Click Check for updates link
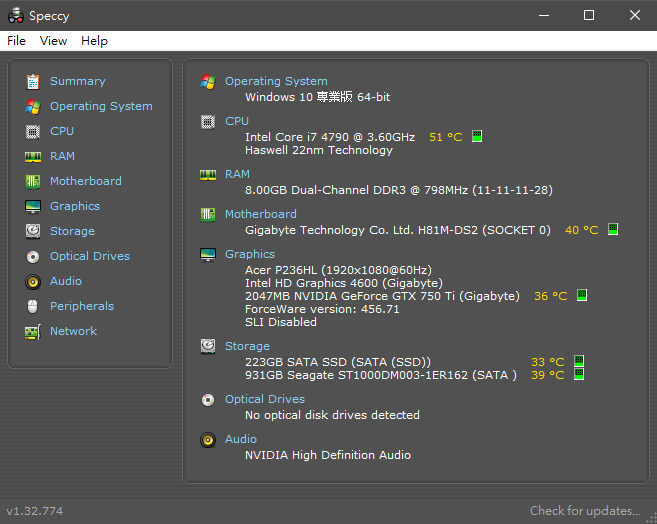The height and width of the screenshot is (524, 657). click(585, 511)
